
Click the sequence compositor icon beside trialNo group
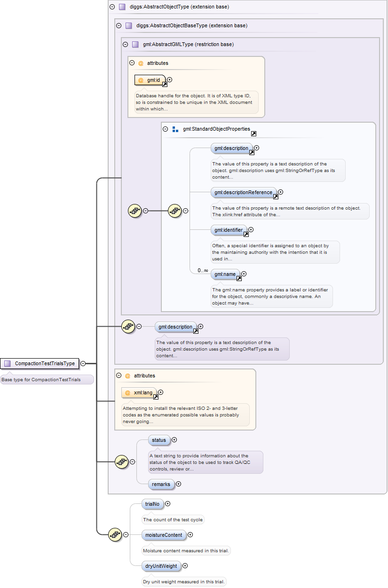tap(115, 534)
